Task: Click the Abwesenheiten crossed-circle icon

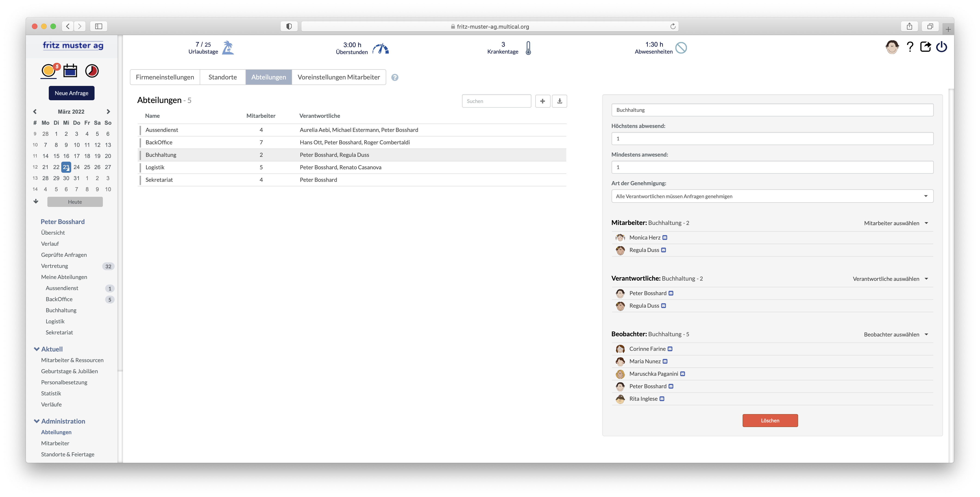Action: coord(681,48)
